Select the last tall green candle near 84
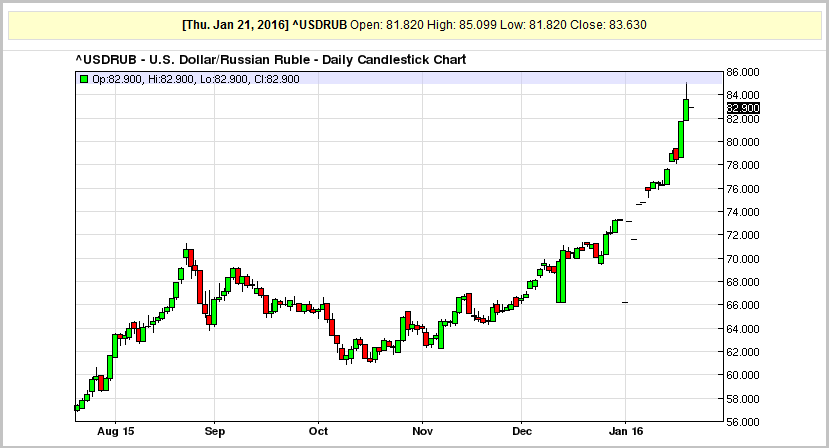The width and height of the screenshot is (829, 448). coord(686,109)
